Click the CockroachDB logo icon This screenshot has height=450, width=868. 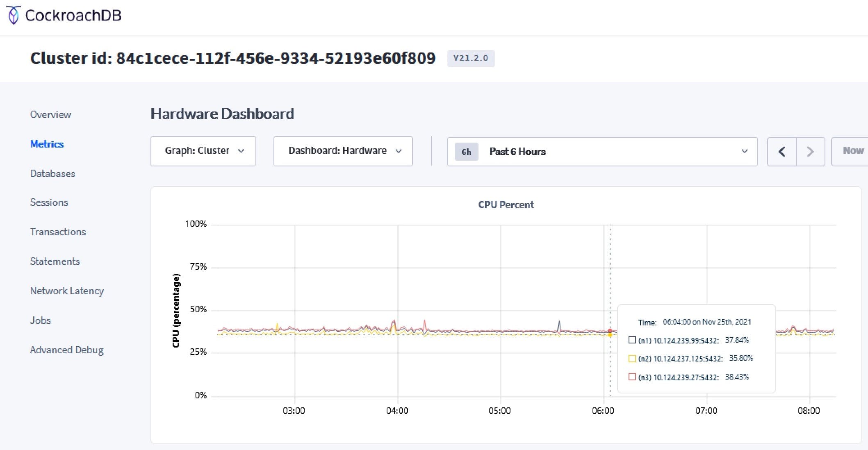pyautogui.click(x=13, y=15)
